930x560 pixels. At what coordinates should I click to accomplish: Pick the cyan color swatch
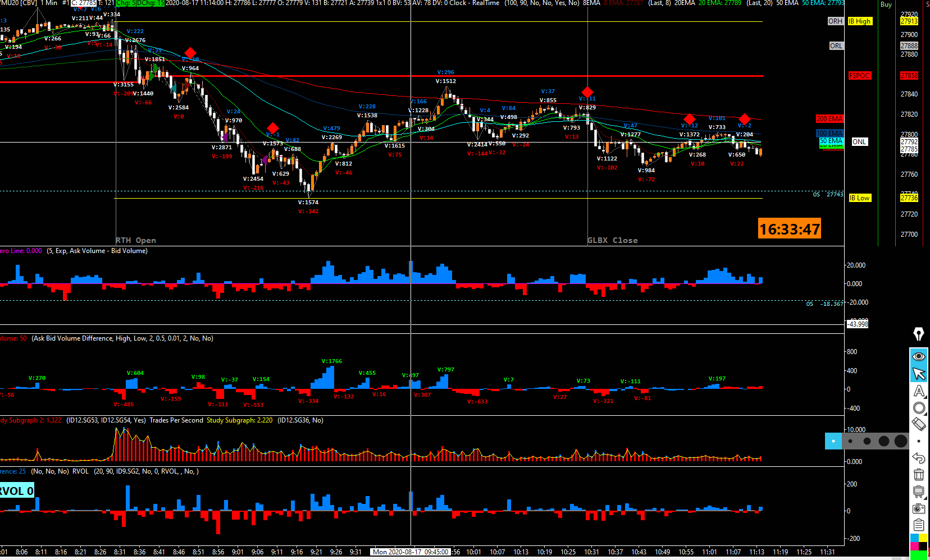914,538
